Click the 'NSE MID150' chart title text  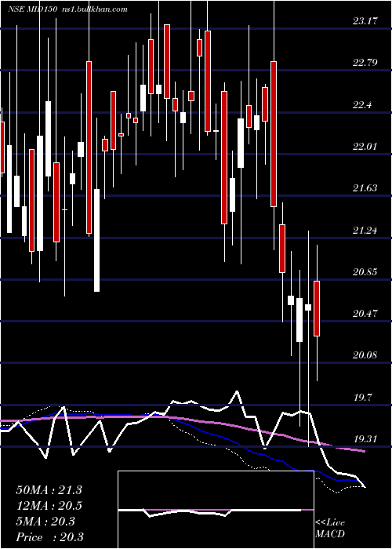click(x=34, y=9)
